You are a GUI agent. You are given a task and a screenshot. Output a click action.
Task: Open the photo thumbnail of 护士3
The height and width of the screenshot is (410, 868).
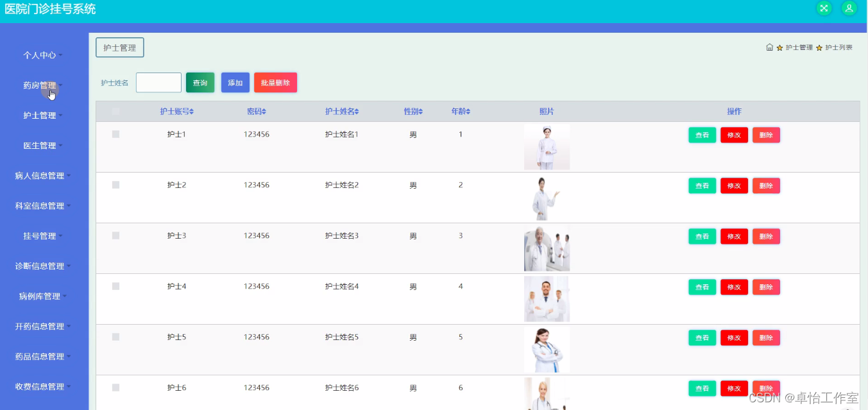[x=547, y=248]
